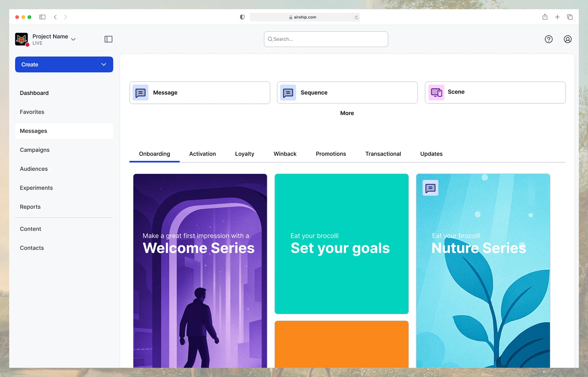588x377 pixels.
Task: Open the orange template card
Action: pyautogui.click(x=342, y=344)
